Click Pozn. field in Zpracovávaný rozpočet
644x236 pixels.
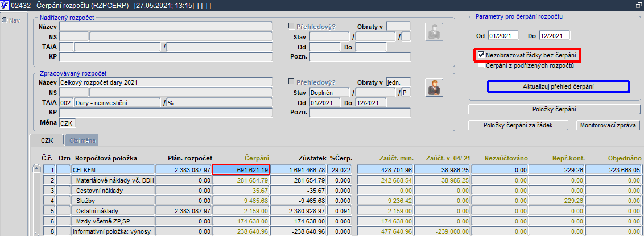pyautogui.click(x=360, y=113)
